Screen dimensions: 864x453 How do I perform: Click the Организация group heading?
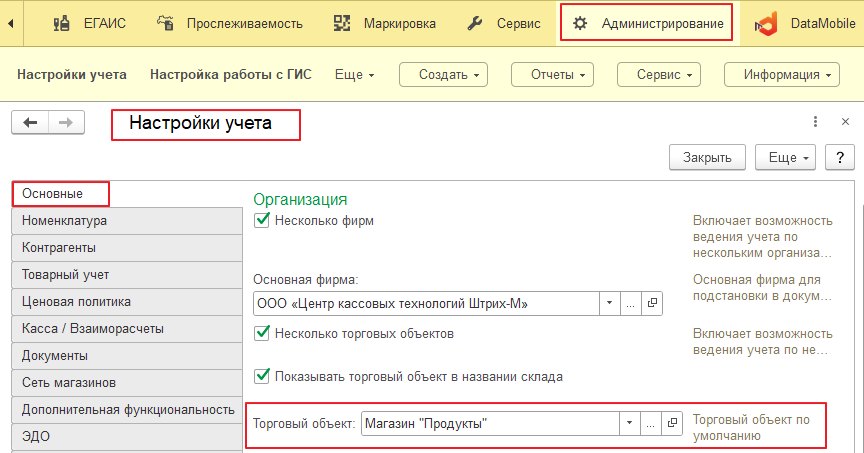pos(300,199)
